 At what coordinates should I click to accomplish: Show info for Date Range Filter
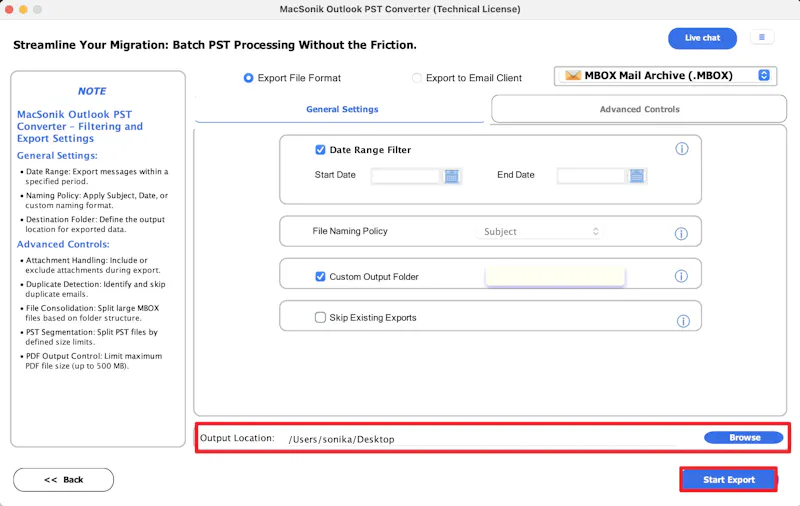[682, 149]
